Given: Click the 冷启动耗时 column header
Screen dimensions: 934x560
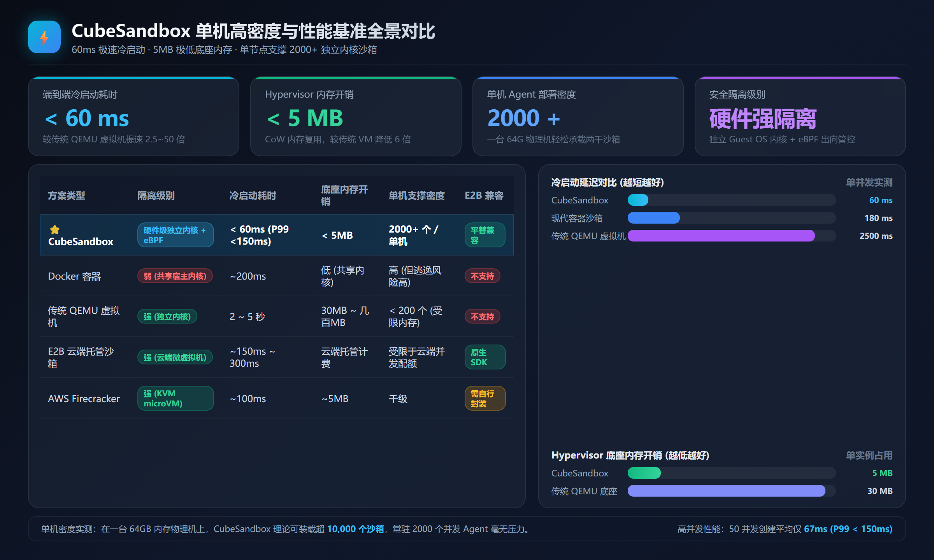Looking at the screenshot, I should pyautogui.click(x=253, y=196).
